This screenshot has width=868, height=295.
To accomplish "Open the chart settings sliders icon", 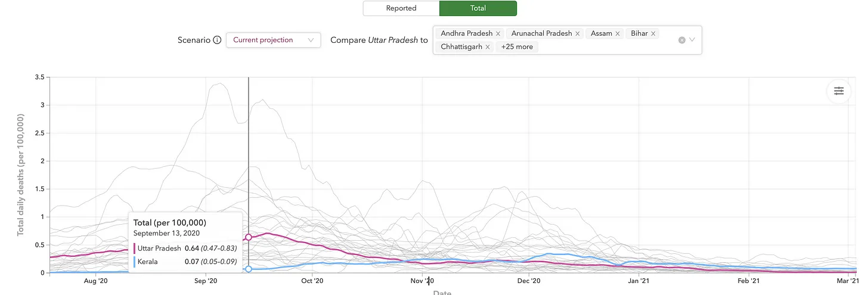I will (839, 91).
